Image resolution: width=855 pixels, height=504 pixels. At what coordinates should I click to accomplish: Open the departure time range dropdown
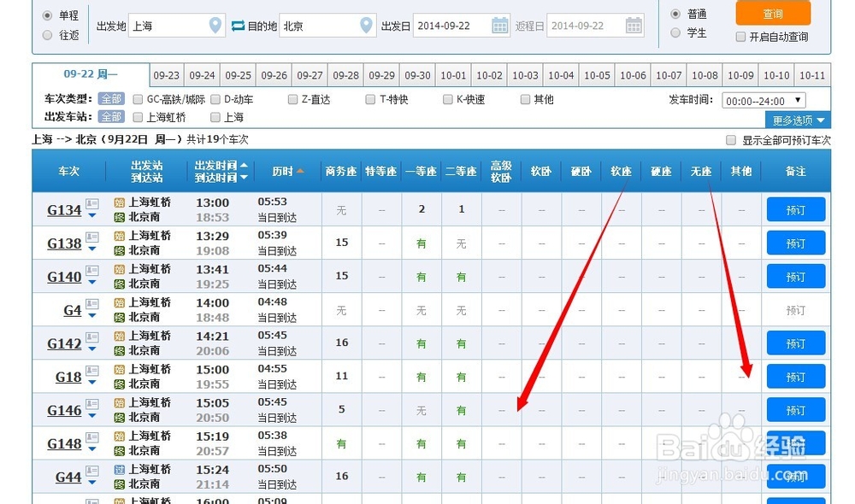tap(764, 101)
